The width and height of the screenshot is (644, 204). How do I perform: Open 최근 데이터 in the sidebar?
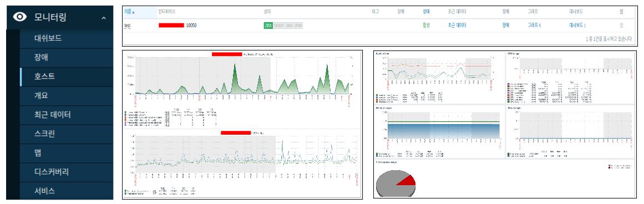tap(52, 115)
